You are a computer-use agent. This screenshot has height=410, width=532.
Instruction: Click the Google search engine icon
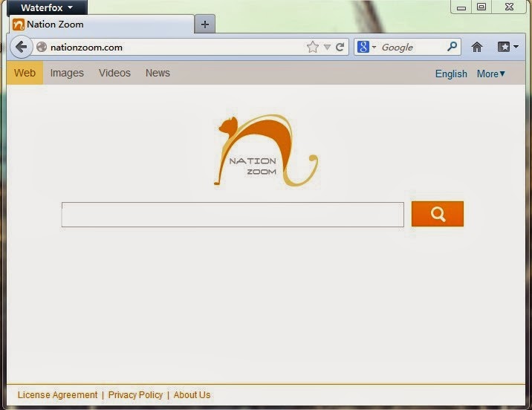coord(363,47)
